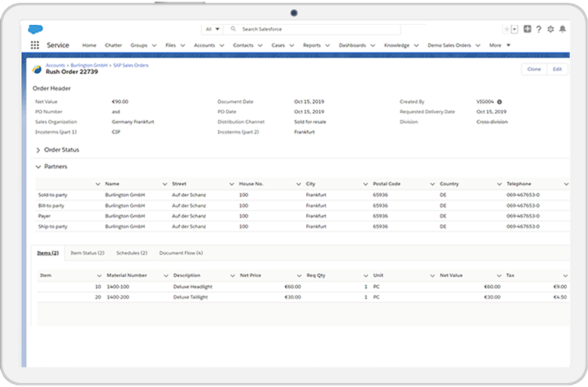Open the More navigation menu
This screenshot has height=387, width=588.
pyautogui.click(x=500, y=45)
